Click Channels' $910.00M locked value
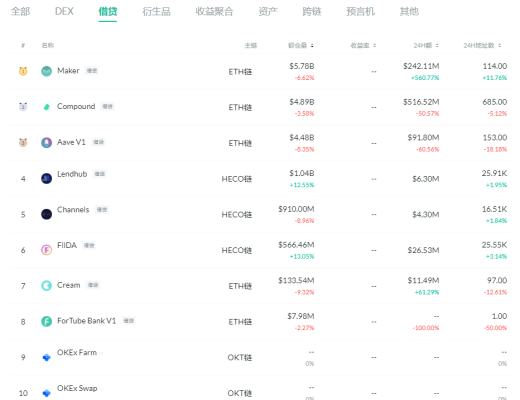The image size is (520, 400). 296,209
